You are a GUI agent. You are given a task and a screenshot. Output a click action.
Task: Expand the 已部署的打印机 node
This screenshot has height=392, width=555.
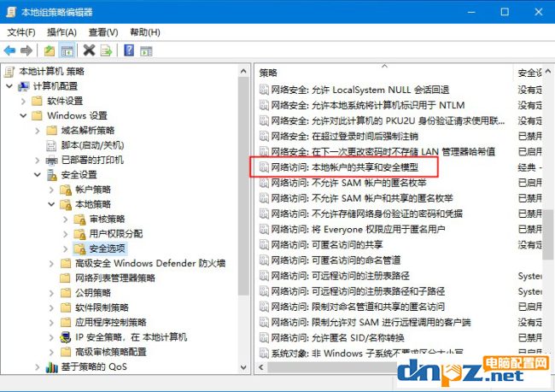tap(38, 160)
